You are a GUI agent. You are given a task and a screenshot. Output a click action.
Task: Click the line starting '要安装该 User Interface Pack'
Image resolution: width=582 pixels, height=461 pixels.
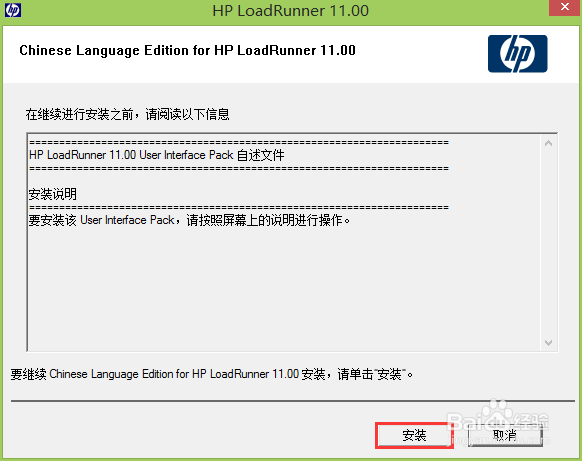point(189,220)
